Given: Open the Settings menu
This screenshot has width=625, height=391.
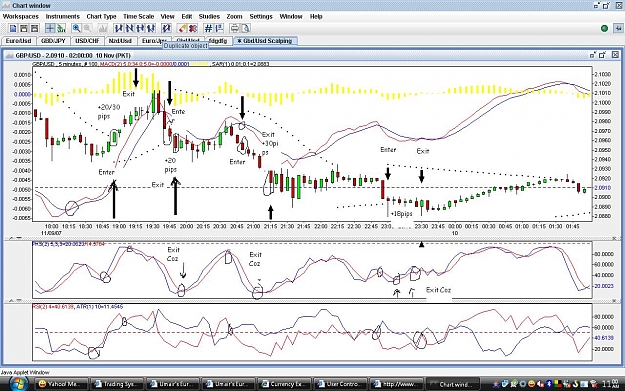Looking at the screenshot, I should click(261, 16).
